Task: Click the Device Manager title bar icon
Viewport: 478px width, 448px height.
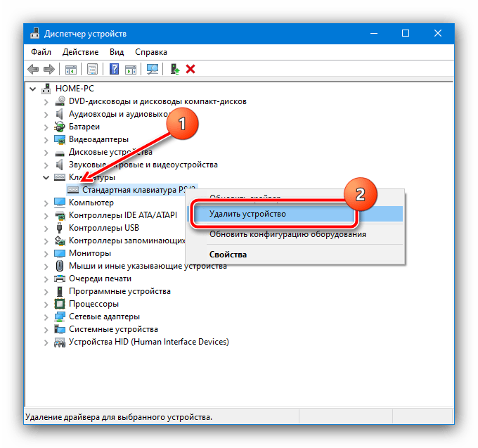Action: pos(35,34)
